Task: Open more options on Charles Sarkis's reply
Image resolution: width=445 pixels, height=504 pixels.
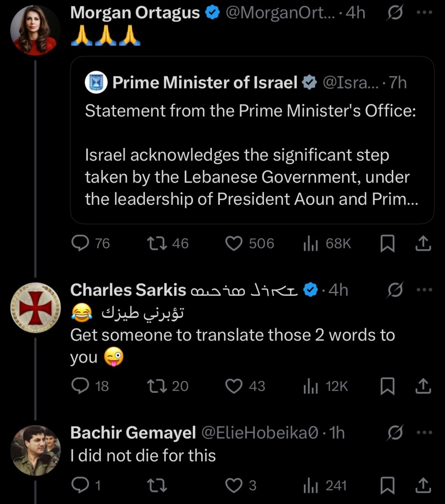Action: pos(424,290)
